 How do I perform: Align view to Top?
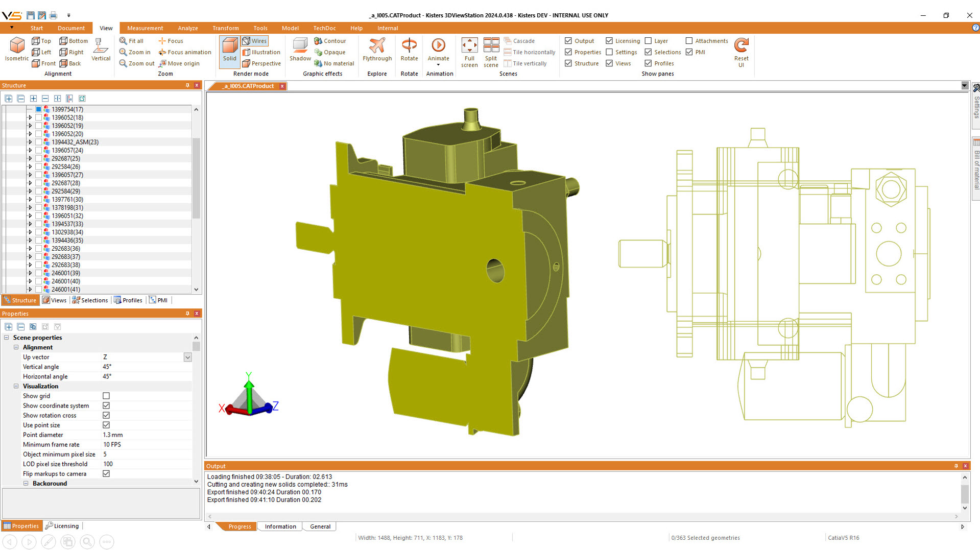pos(41,41)
